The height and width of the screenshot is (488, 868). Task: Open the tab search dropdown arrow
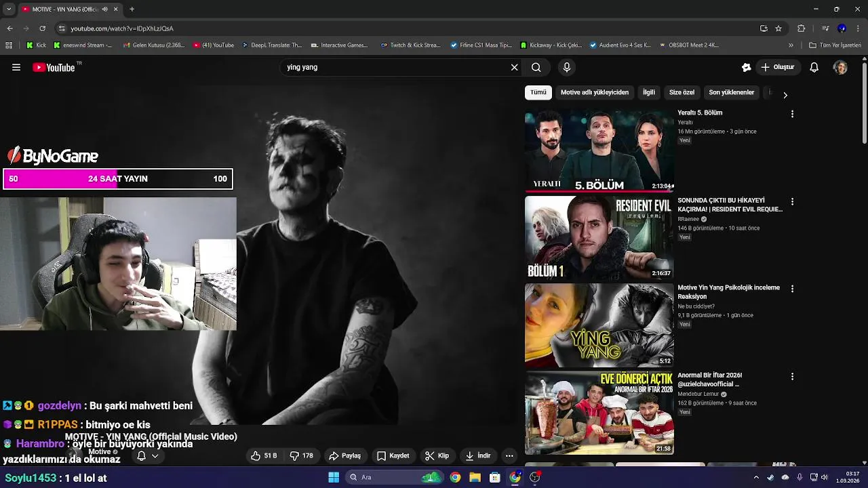[x=8, y=9]
